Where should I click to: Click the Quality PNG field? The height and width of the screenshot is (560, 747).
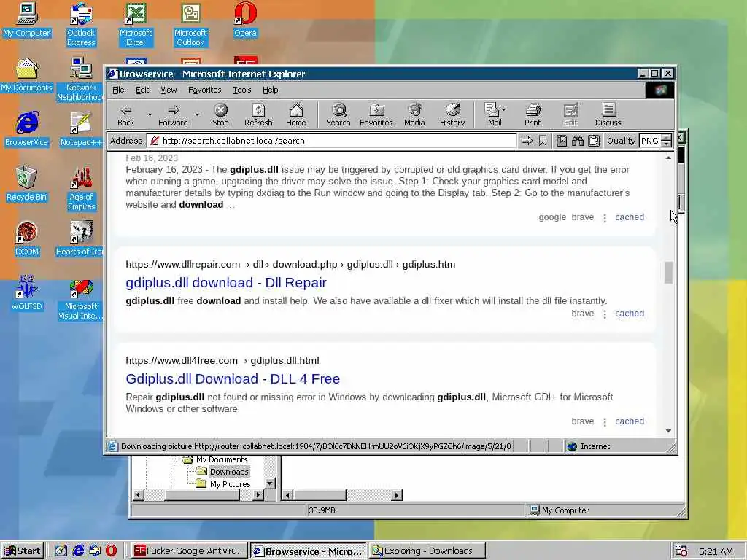(650, 141)
